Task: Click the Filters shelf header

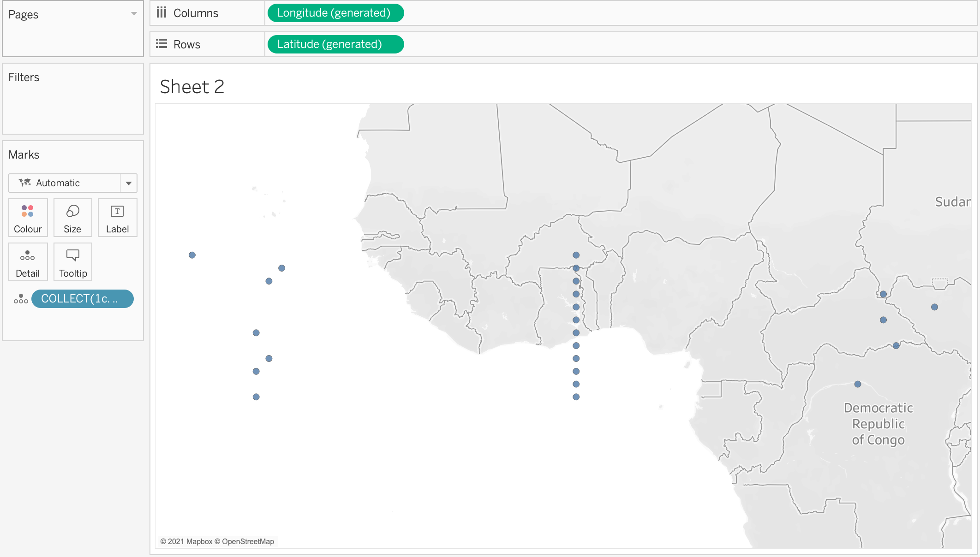Action: pos(24,77)
